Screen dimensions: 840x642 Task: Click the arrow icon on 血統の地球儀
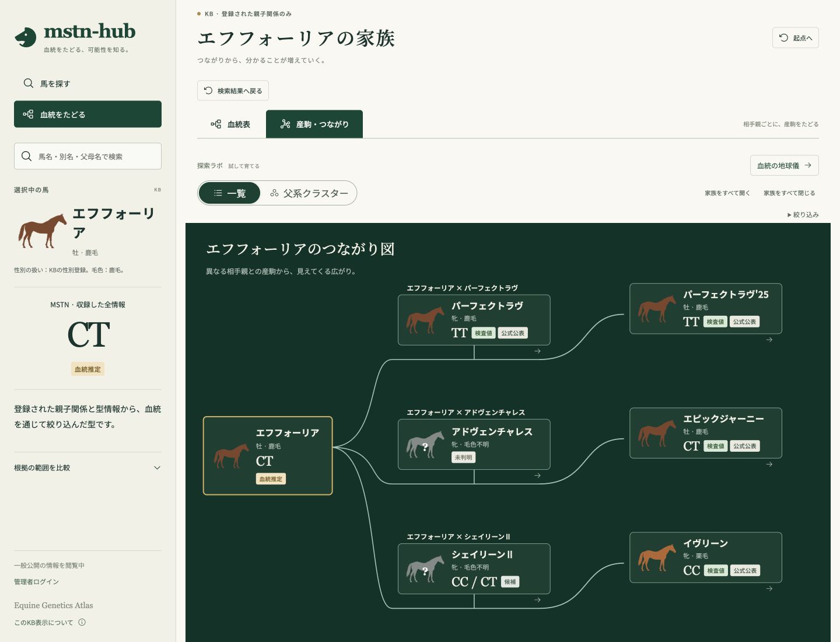(808, 165)
